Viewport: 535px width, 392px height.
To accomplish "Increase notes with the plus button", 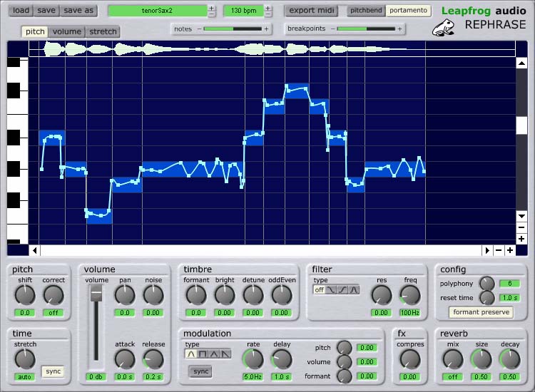I will 267,29.
